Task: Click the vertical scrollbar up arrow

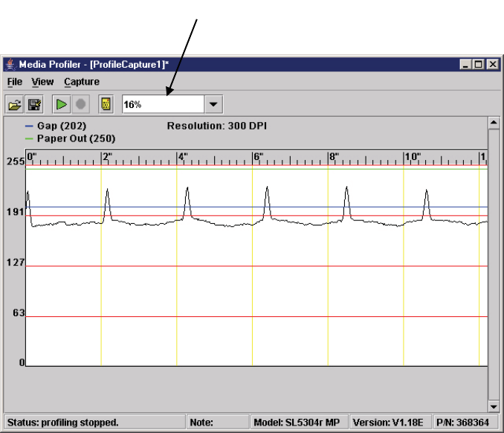Action: pyautogui.click(x=493, y=121)
